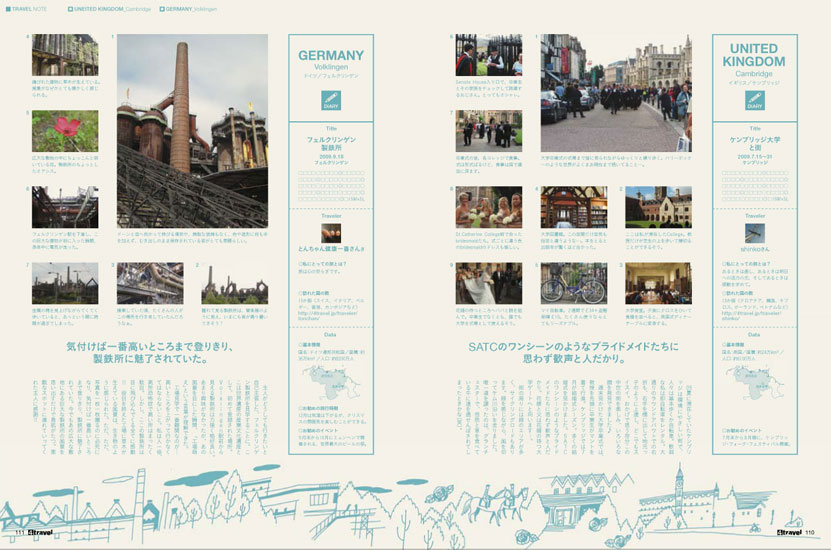Open the UNITED KINGDOM_Cambridge header tab

[x=110, y=8]
